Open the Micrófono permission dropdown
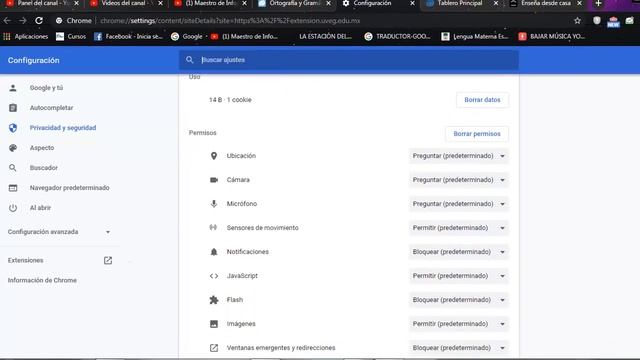 pos(458,204)
